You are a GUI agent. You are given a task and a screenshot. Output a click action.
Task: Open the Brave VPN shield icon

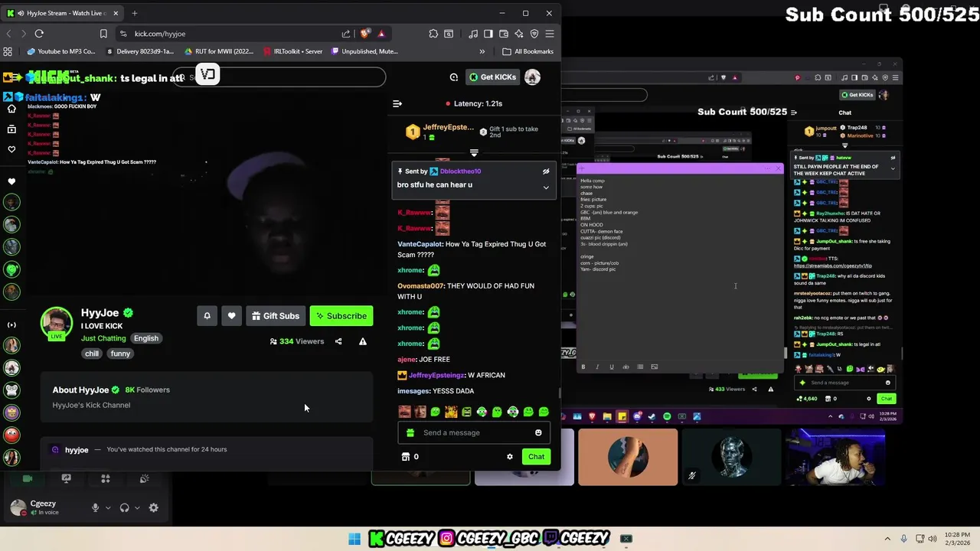(x=534, y=34)
